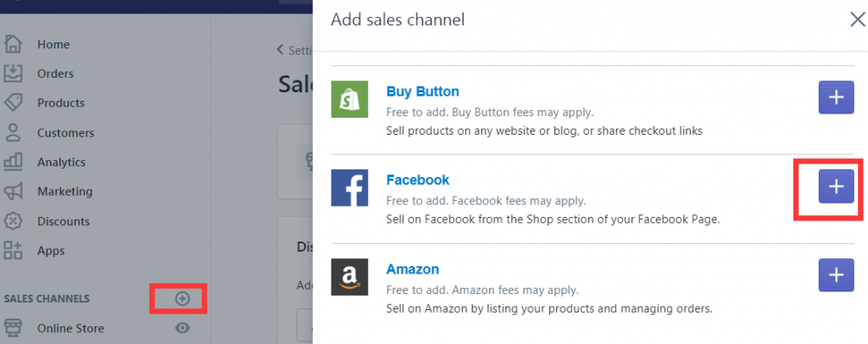Click the Apps grid icon
The image size is (868, 344).
point(13,251)
